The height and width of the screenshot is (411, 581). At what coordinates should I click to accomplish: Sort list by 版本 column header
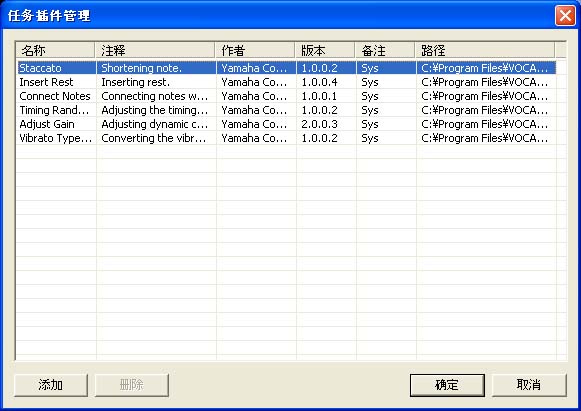pyautogui.click(x=325, y=50)
